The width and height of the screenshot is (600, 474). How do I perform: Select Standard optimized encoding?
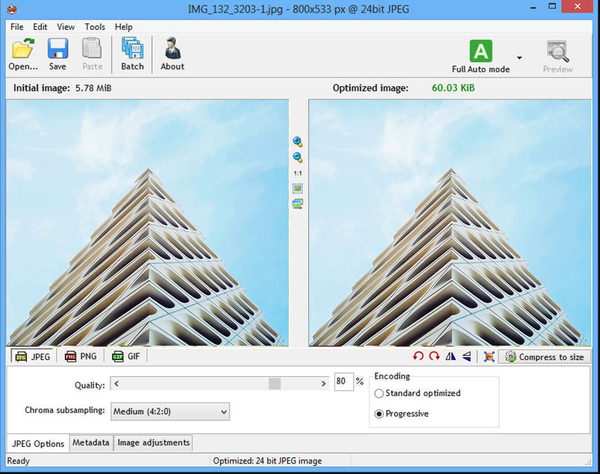coord(379,394)
